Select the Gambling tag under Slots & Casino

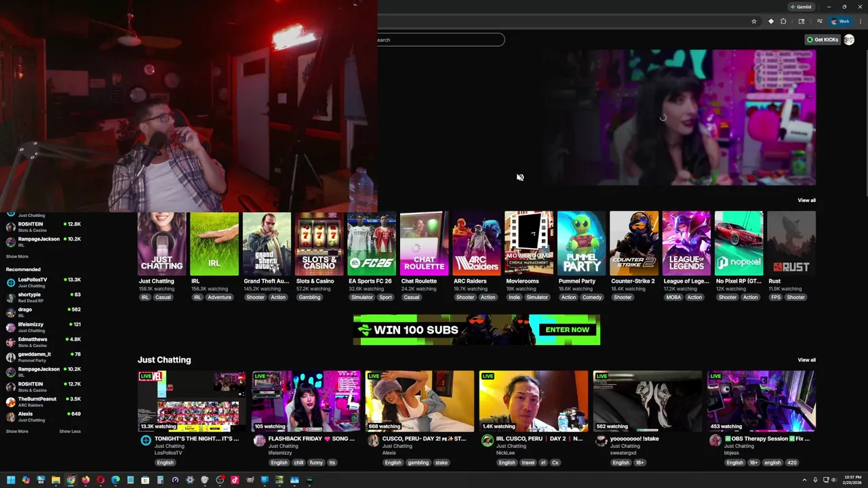309,297
